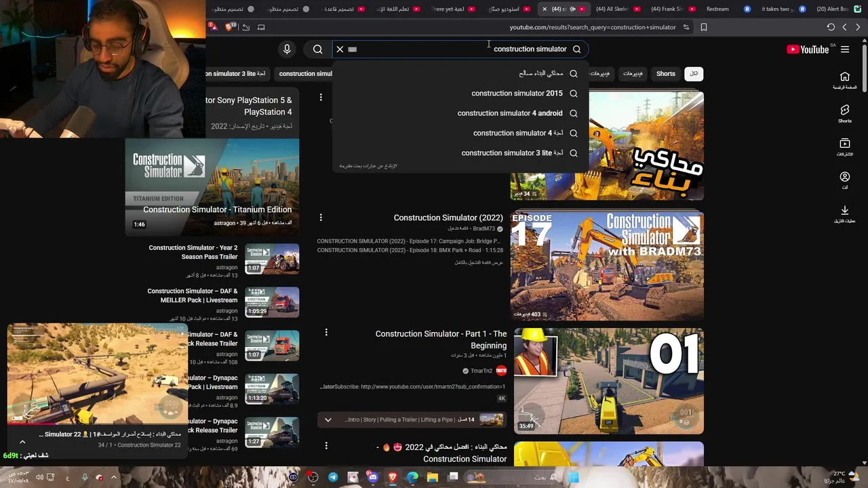Click the address bar URL
The width and height of the screenshot is (868, 488).
[x=593, y=27]
